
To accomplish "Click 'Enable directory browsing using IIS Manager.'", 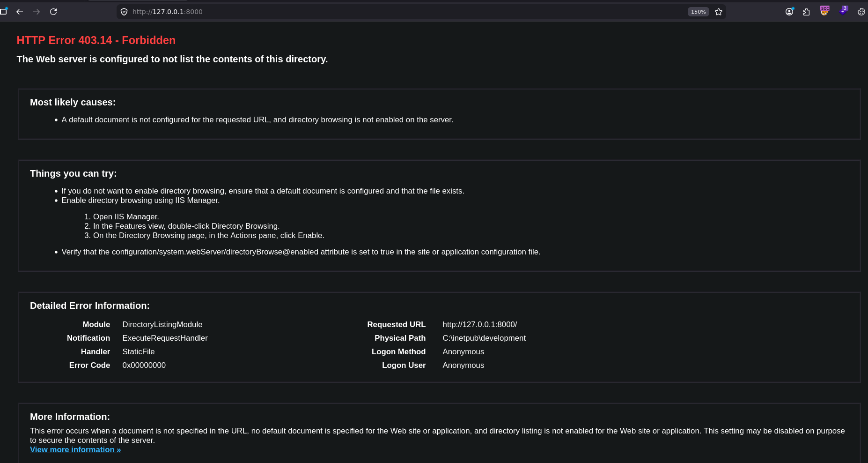I will pyautogui.click(x=140, y=200).
